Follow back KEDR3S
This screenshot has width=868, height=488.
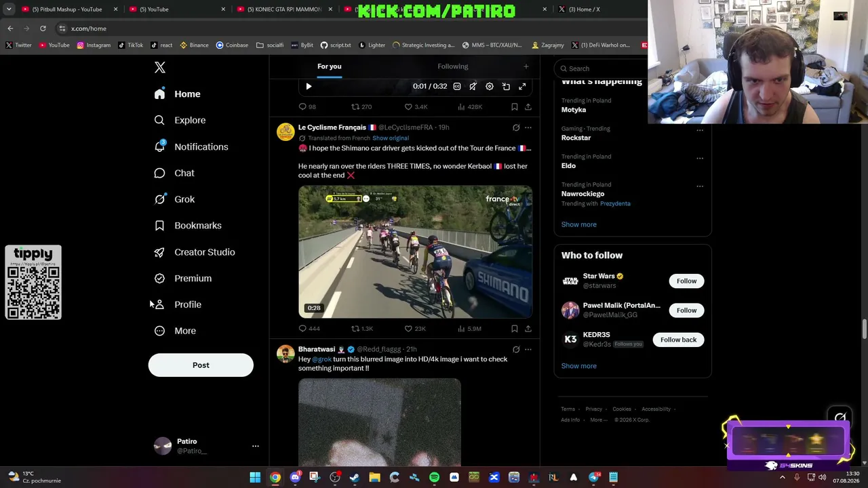point(678,340)
